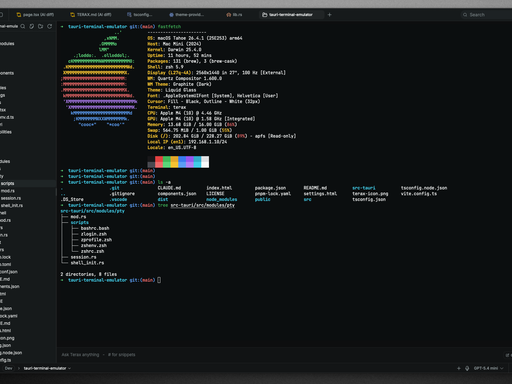Click 'components.json' in ls output
Image resolution: width=512 pixels, height=384 pixels.
tap(177, 194)
